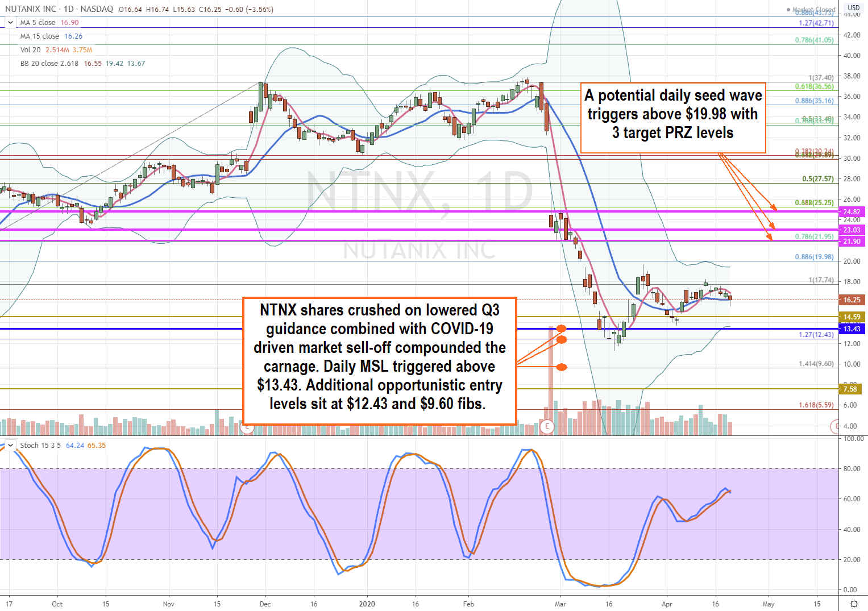Click the May label on time axis
The width and height of the screenshot is (868, 611).
pos(768,604)
